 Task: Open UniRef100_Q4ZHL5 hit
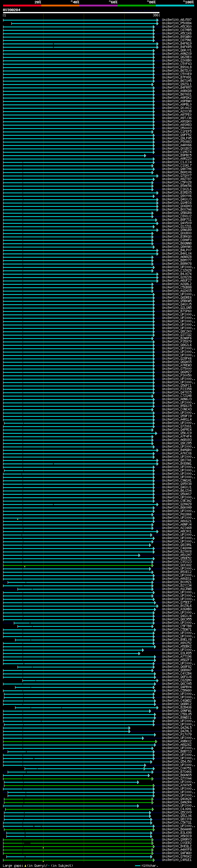coord(177,728)
